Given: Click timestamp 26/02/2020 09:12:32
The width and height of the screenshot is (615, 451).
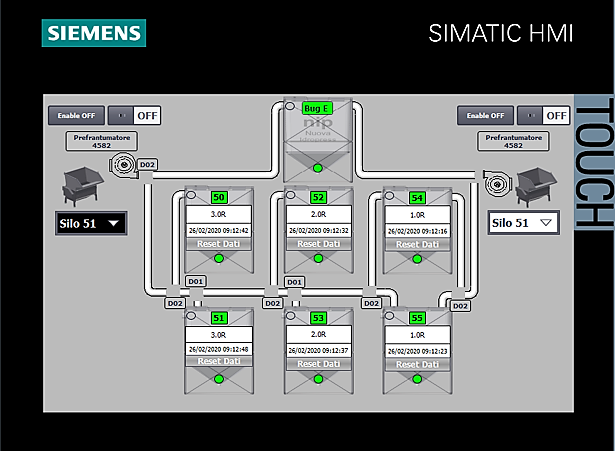Looking at the screenshot, I should (318, 231).
